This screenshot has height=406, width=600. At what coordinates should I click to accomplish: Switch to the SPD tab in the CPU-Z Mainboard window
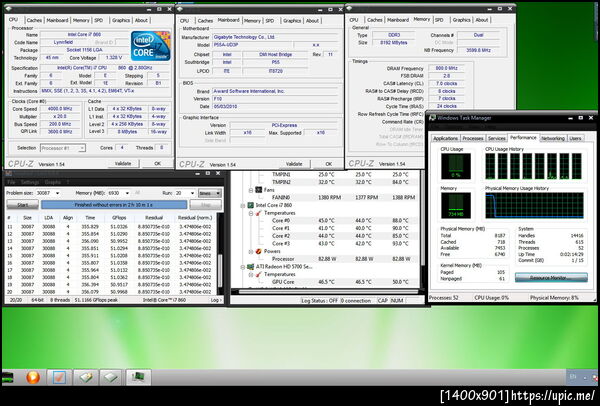270,21
